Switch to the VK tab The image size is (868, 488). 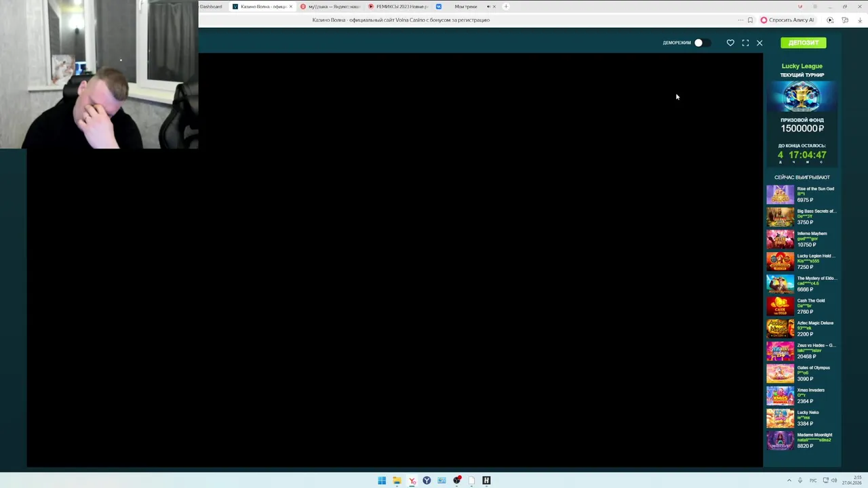click(x=439, y=7)
